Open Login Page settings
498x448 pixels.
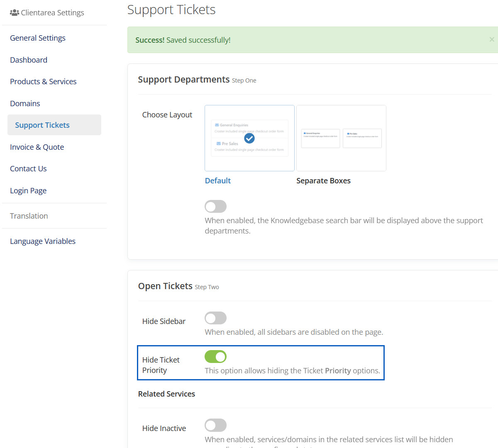tap(28, 190)
